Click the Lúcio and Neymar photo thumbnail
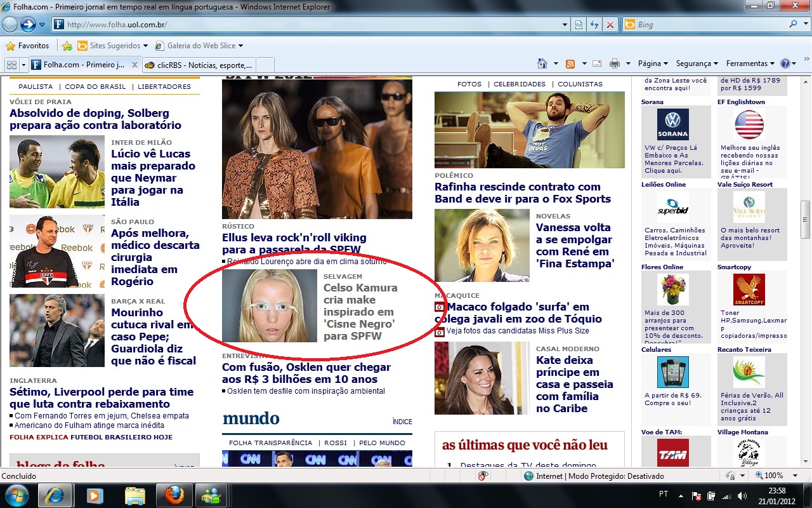This screenshot has width=812, height=508. pos(57,172)
